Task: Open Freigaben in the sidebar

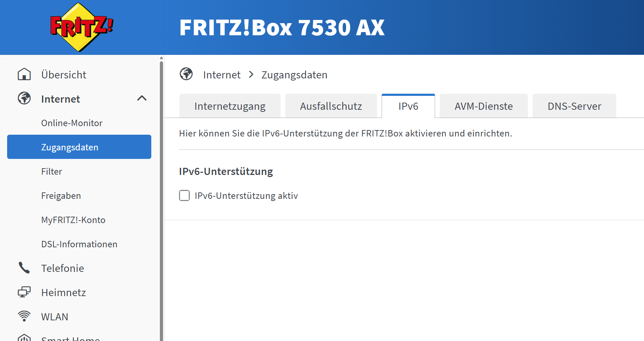Action: point(61,196)
